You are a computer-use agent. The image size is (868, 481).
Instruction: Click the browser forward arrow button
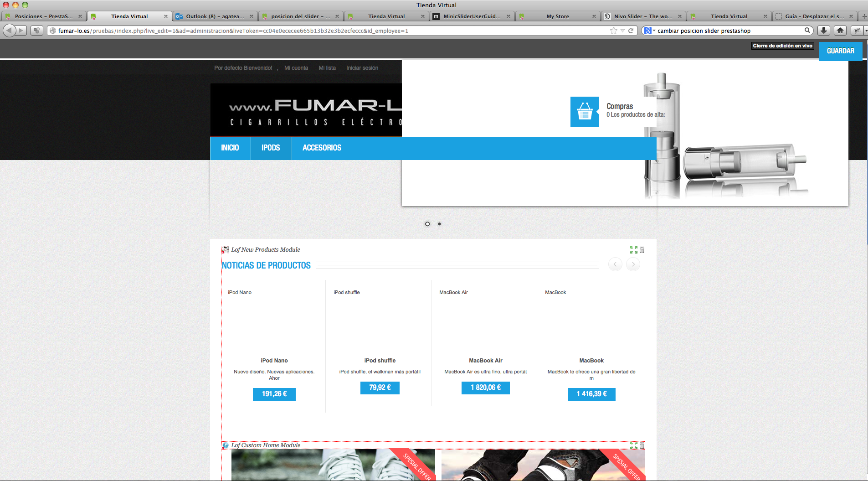pos(21,31)
